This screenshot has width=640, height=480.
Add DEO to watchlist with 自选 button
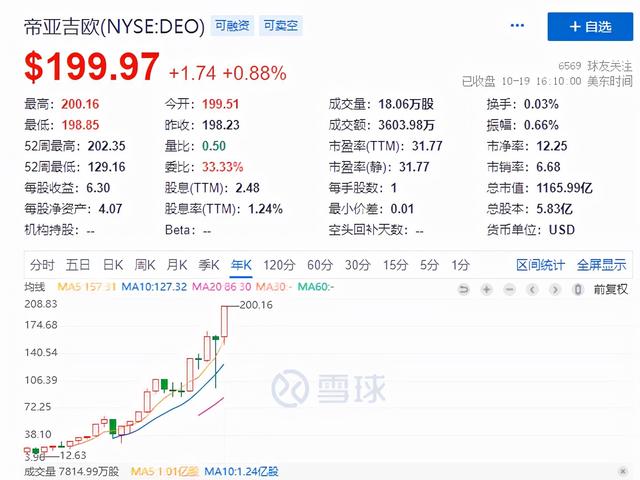click(x=590, y=27)
